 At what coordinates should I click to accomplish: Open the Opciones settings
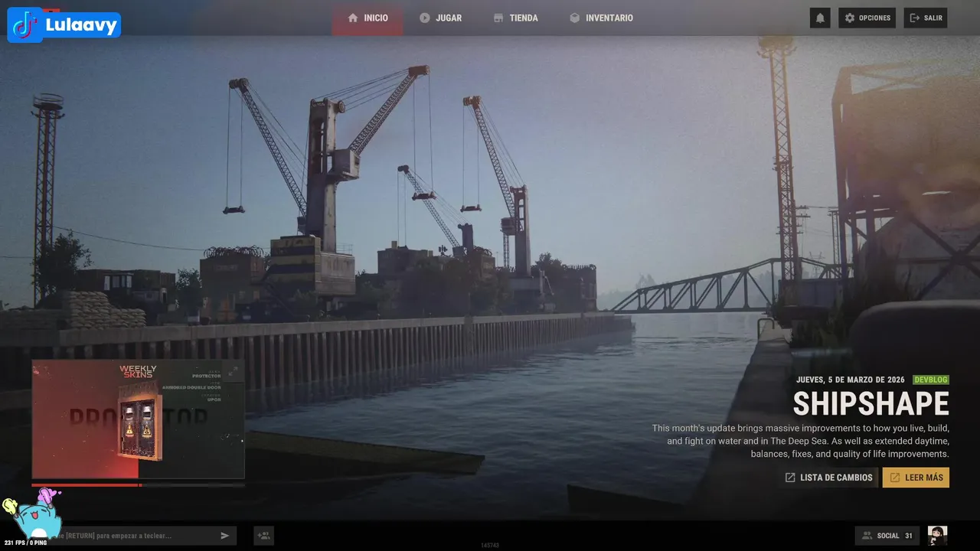tap(867, 18)
